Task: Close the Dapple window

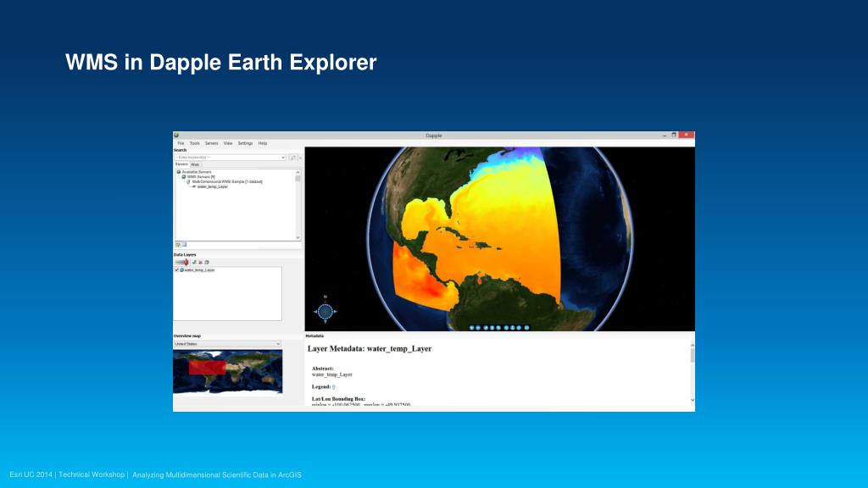Action: pos(687,135)
